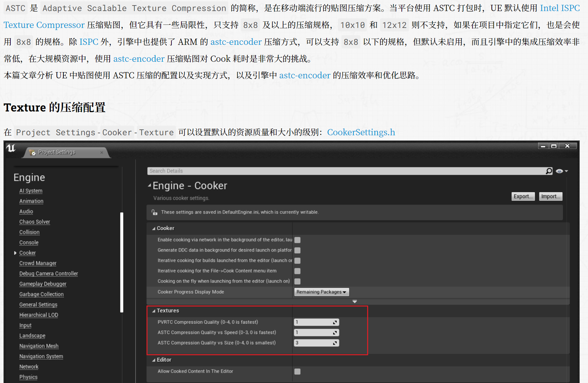Screen dimensions: 588x383
Task: Click the 'Cooker Progress Display Mode' label
Action: pyautogui.click(x=191, y=292)
